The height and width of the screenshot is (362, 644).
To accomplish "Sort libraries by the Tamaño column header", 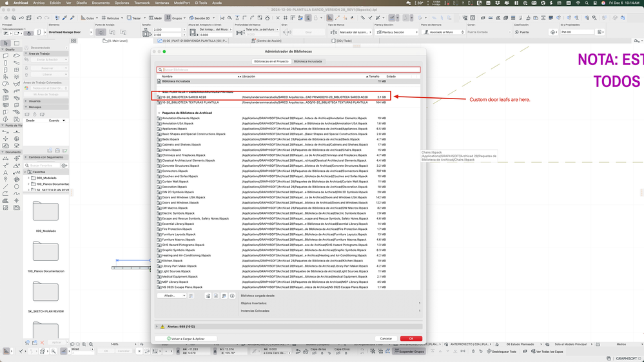I will (374, 77).
